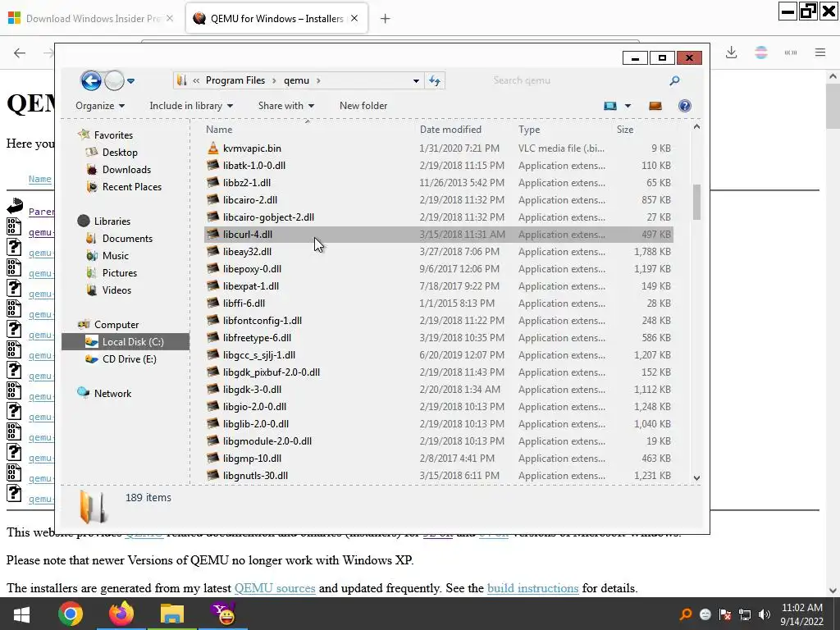Open Chrome from the taskbar
The height and width of the screenshot is (630, 840).
tap(71, 614)
